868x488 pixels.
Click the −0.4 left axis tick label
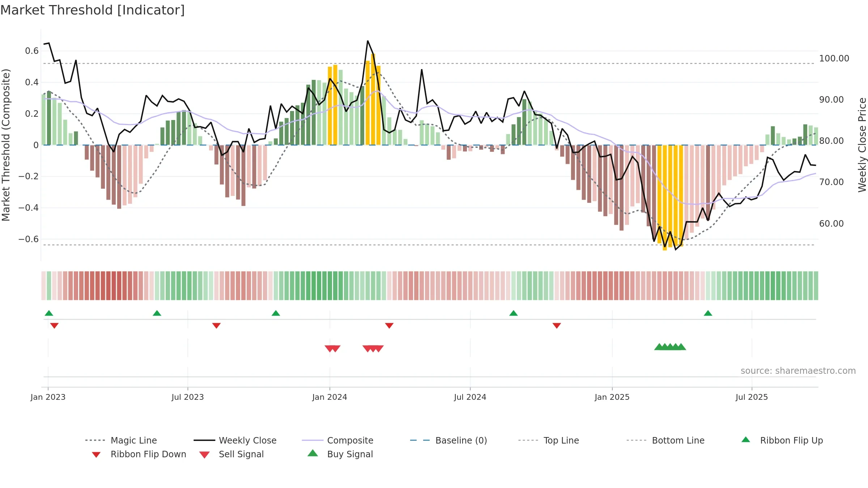click(x=29, y=208)
